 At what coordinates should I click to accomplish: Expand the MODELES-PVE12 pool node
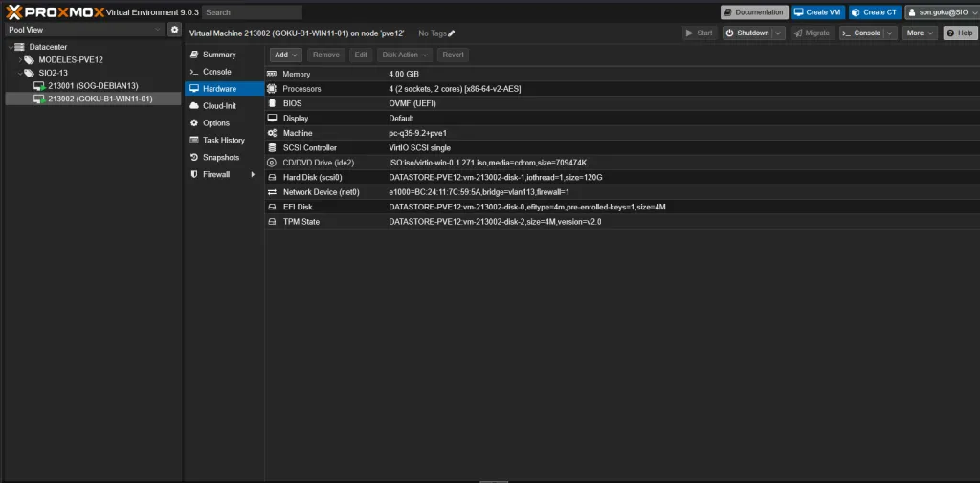[19, 59]
